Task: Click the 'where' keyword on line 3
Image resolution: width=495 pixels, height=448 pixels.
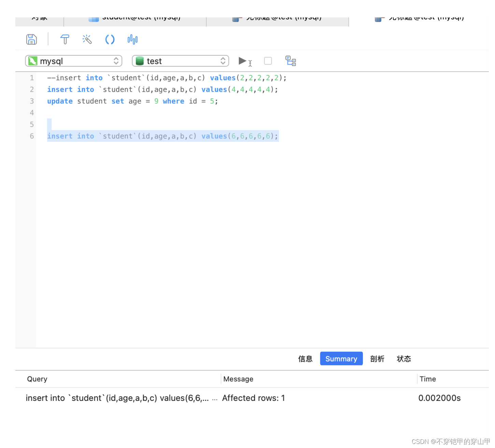Action: coord(173,101)
